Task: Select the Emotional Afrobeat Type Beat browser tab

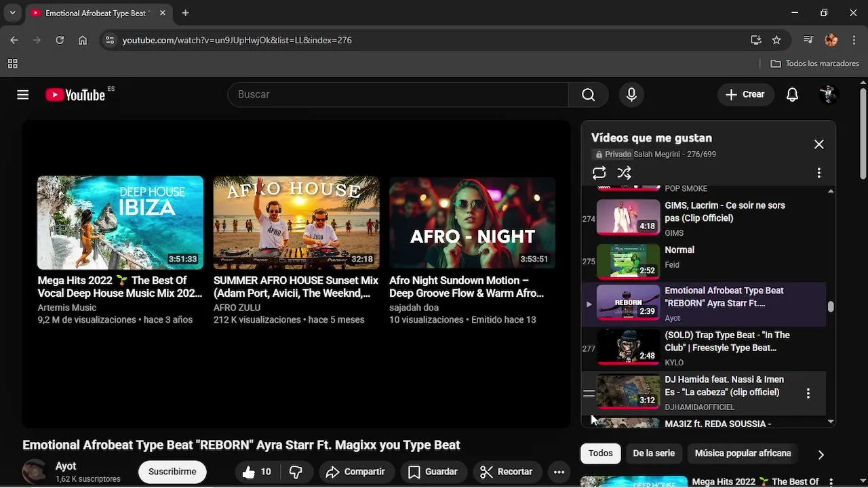Action: tap(99, 13)
